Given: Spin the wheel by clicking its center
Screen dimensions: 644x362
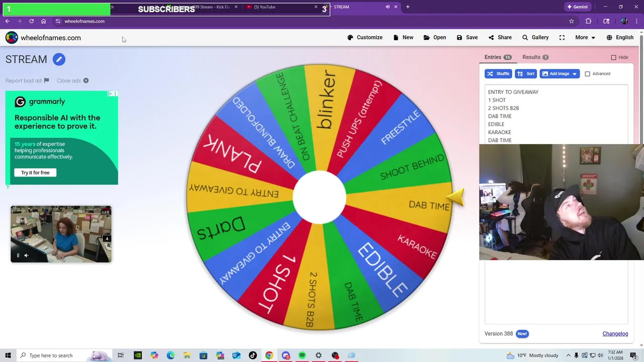Looking at the screenshot, I should (319, 198).
